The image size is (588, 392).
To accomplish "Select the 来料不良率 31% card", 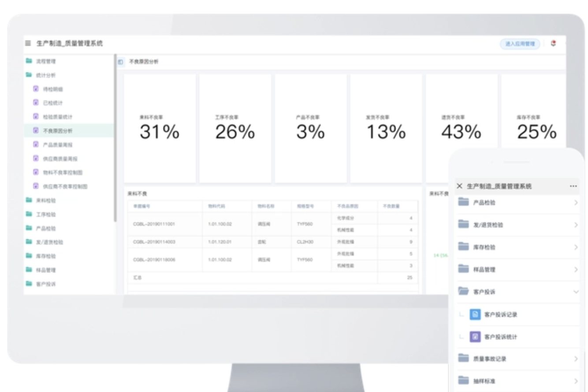I will (x=160, y=128).
